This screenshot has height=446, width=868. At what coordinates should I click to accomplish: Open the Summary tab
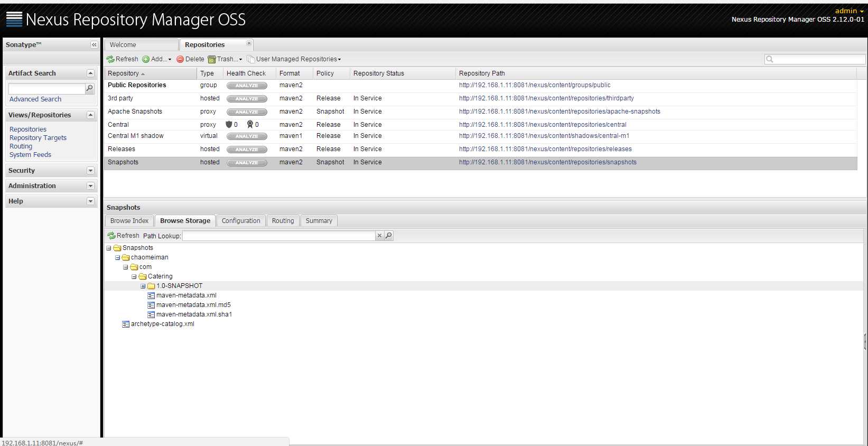coord(319,221)
